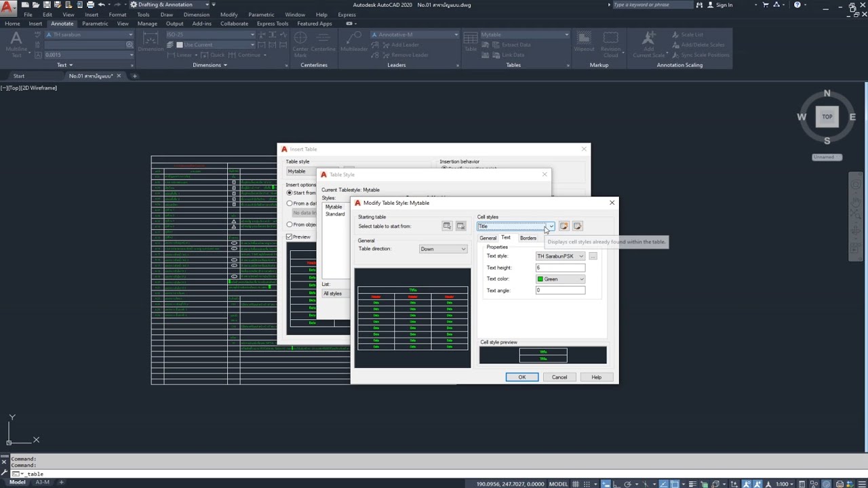The width and height of the screenshot is (868, 488).
Task: Click the Undo arrow in quick access toolbar
Action: pos(102,5)
